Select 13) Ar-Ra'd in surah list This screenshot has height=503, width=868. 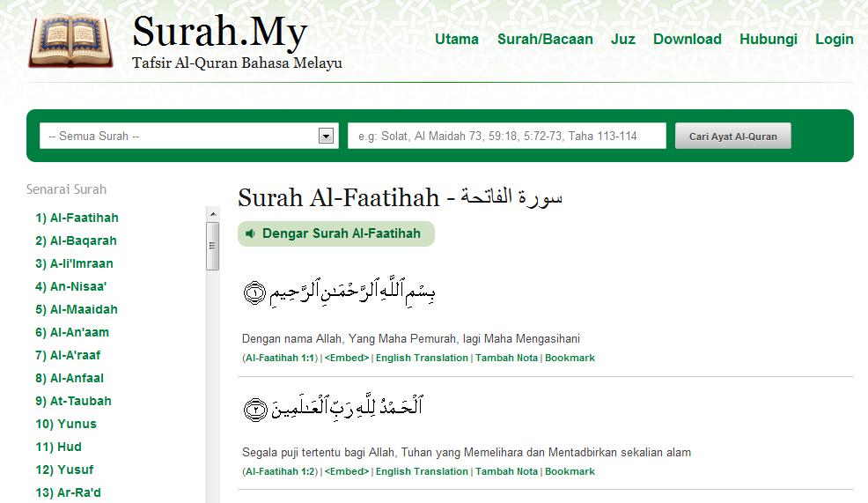[68, 492]
